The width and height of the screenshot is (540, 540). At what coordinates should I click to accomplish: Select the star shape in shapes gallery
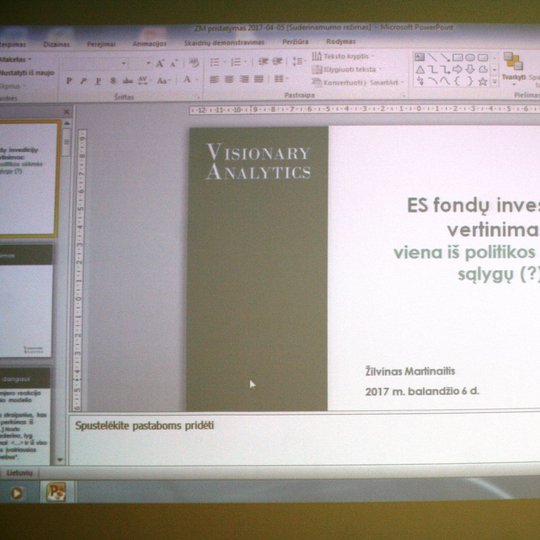pos(483,82)
